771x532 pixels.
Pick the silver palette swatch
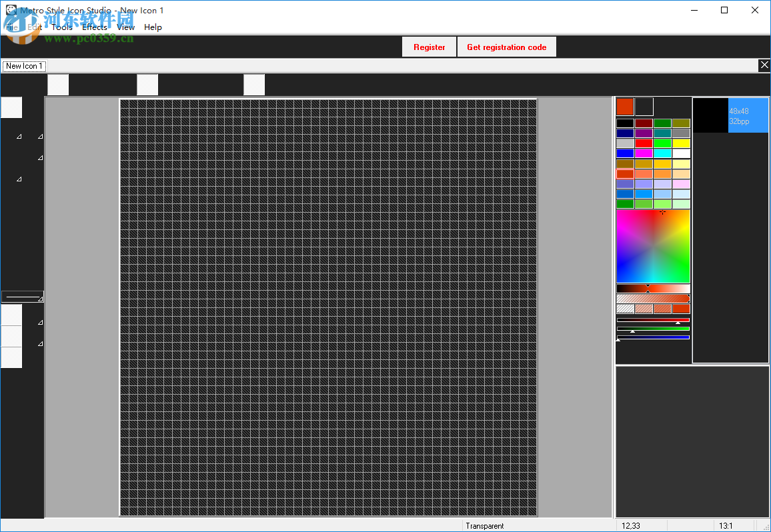click(625, 143)
